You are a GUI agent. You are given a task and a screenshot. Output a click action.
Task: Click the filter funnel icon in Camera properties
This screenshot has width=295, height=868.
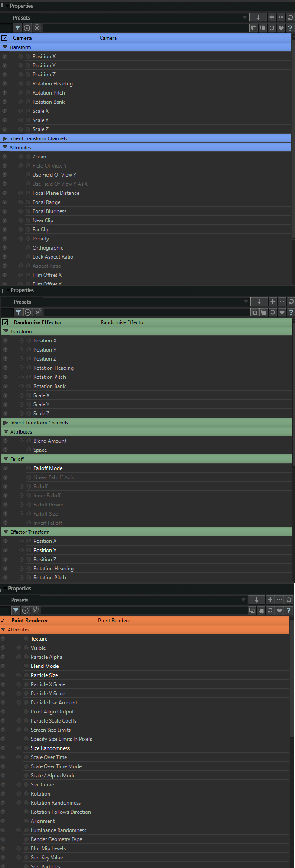click(x=17, y=28)
